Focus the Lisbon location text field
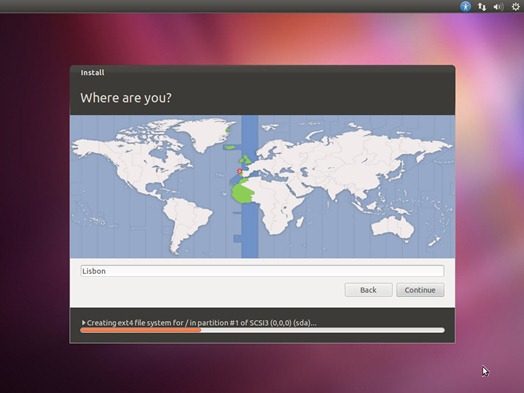This screenshot has height=393, width=524. coord(262,271)
